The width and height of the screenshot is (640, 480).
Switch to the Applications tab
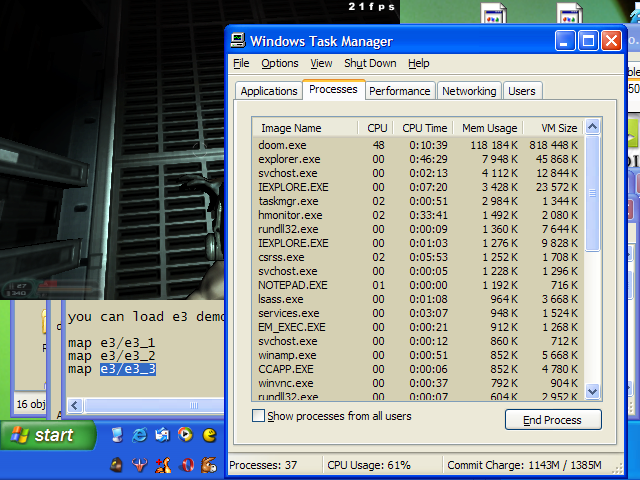click(269, 91)
